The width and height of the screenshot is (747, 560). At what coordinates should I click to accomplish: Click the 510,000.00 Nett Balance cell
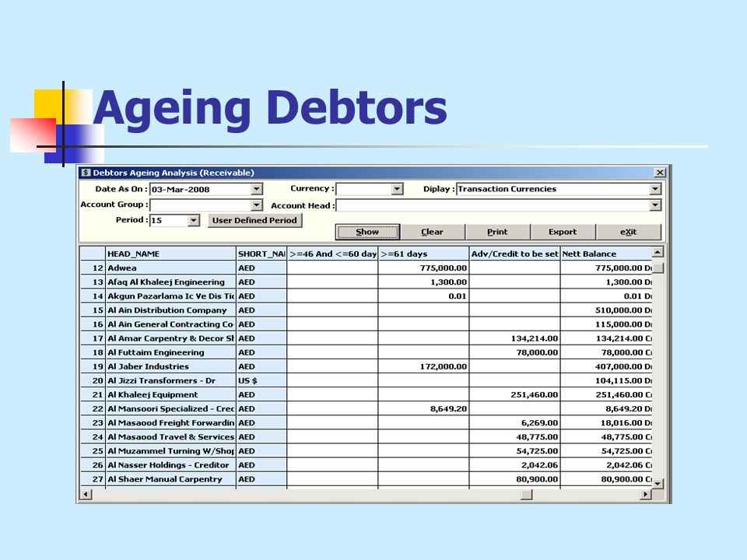point(606,310)
